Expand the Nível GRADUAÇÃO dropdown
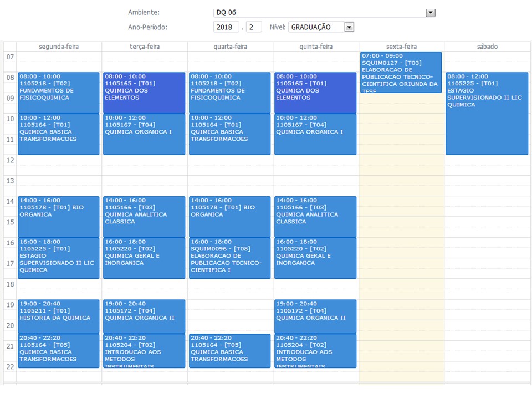 349,27
